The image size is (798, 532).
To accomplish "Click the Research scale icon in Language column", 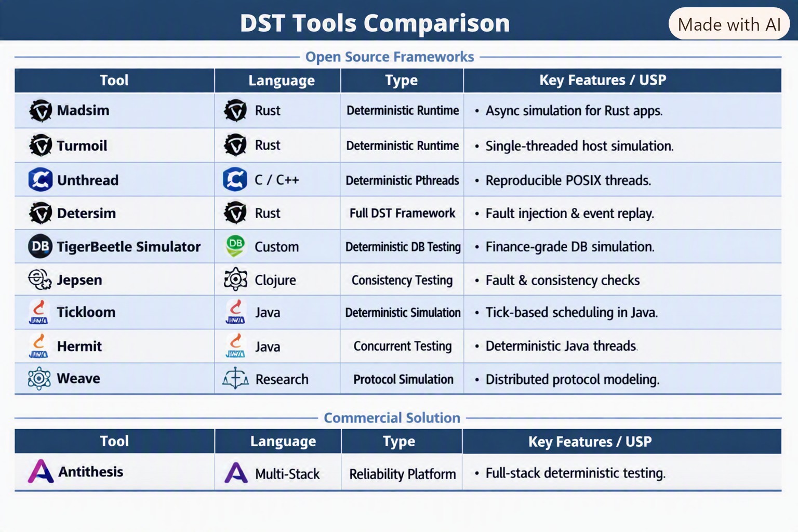I will [235, 379].
